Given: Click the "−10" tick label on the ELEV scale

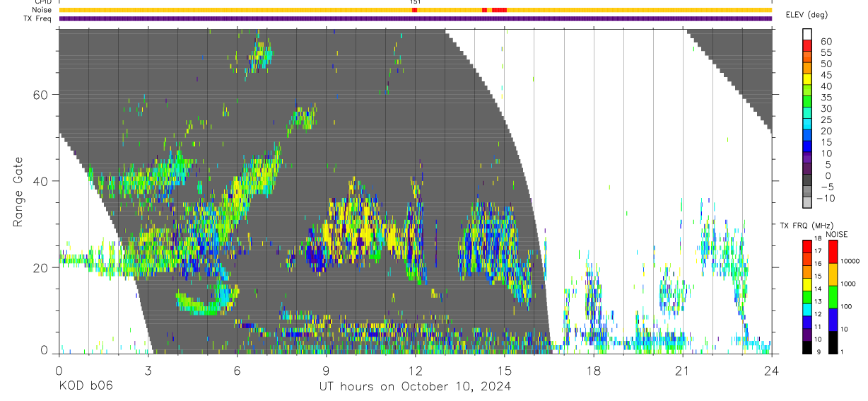Looking at the screenshot, I should click(x=826, y=198).
